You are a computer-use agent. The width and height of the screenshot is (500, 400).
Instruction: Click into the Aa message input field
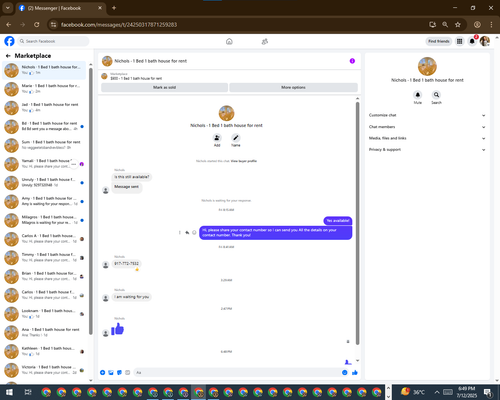[237, 372]
